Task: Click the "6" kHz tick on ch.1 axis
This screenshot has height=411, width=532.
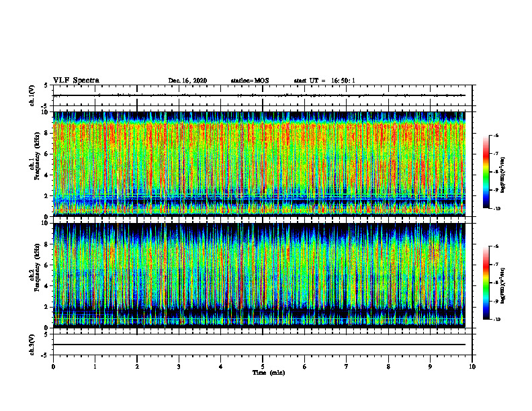Action: [x=47, y=154]
